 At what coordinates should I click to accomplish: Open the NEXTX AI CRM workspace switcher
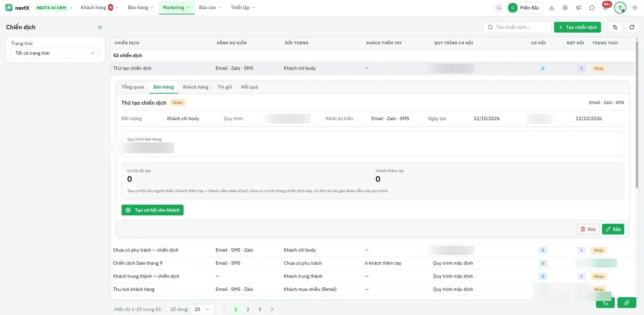point(54,8)
